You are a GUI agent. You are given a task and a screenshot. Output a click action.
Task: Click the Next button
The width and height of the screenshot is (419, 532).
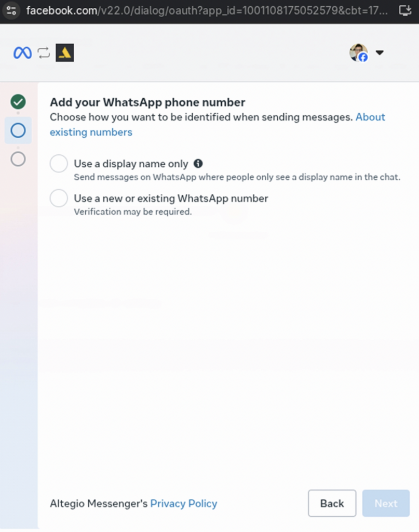(x=386, y=503)
